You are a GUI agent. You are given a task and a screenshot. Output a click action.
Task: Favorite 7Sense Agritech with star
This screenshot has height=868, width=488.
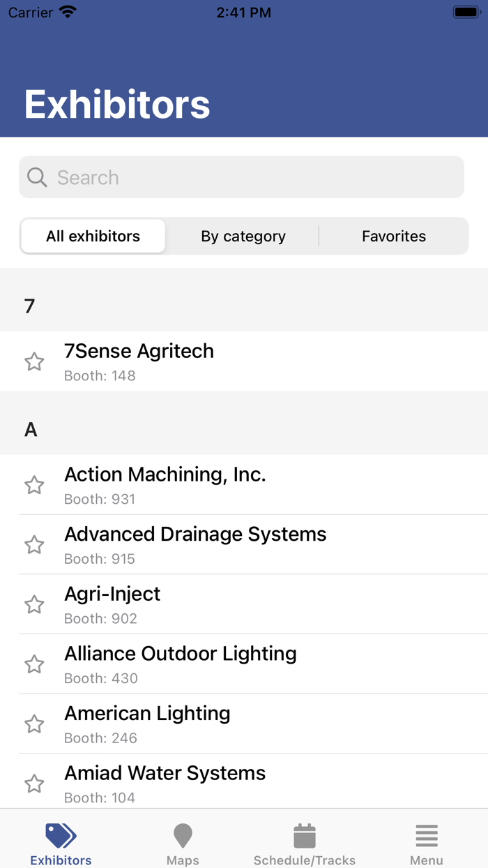click(x=34, y=361)
